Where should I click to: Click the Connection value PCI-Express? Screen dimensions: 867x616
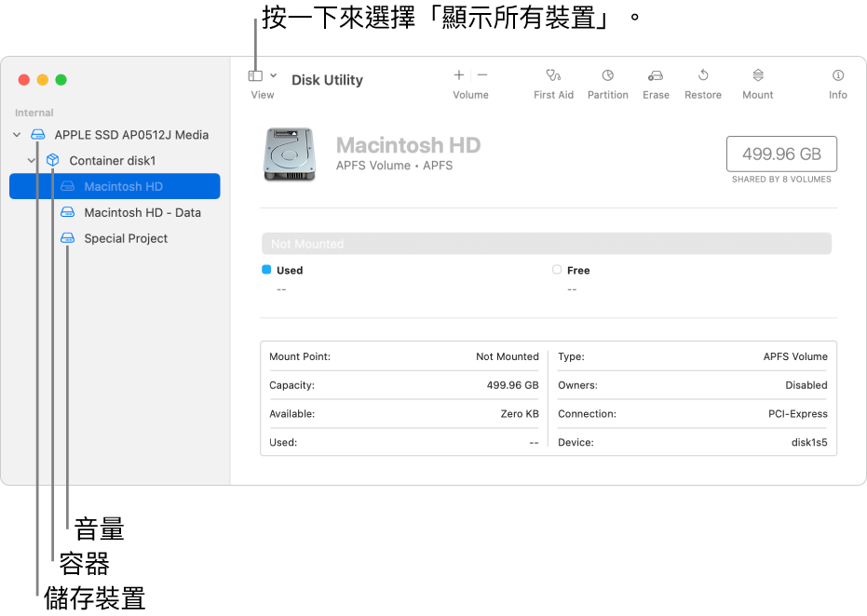(x=798, y=414)
